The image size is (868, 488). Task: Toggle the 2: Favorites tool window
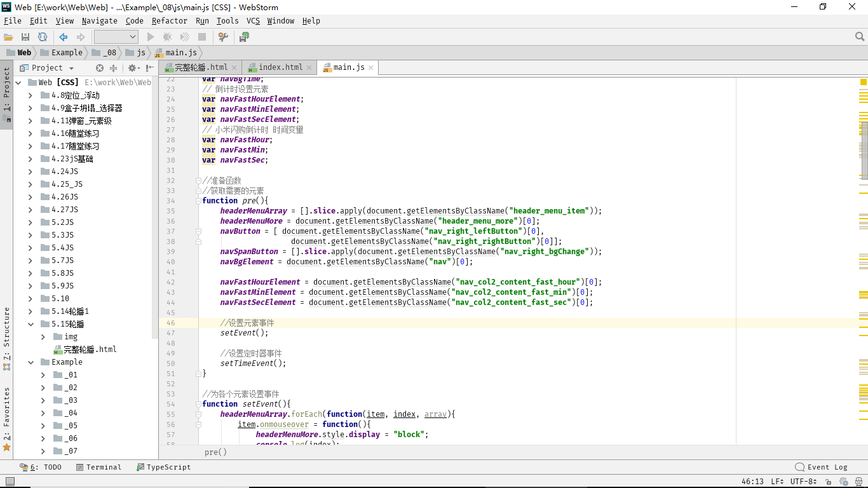click(x=6, y=418)
